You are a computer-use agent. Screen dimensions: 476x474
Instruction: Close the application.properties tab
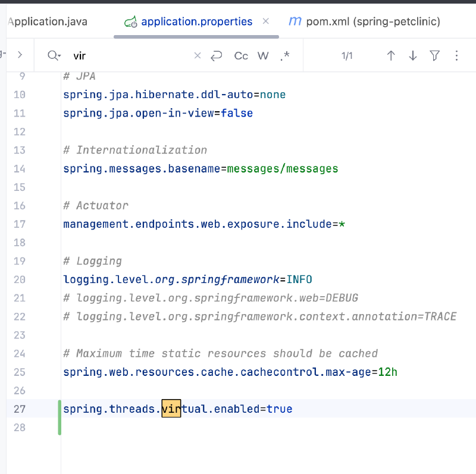pos(266,21)
